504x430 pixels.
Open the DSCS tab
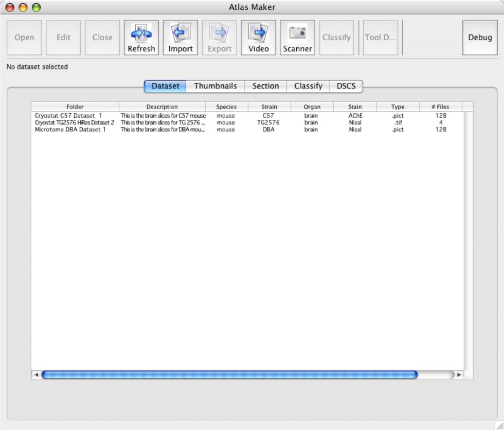tap(346, 86)
